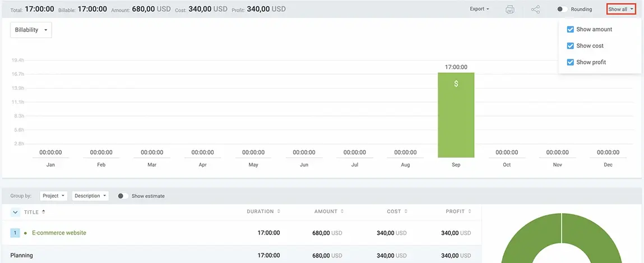Viewport: 644px width, 263px height.
Task: Click E-commerce website amount 680,00 USD cell
Action: [x=327, y=233]
